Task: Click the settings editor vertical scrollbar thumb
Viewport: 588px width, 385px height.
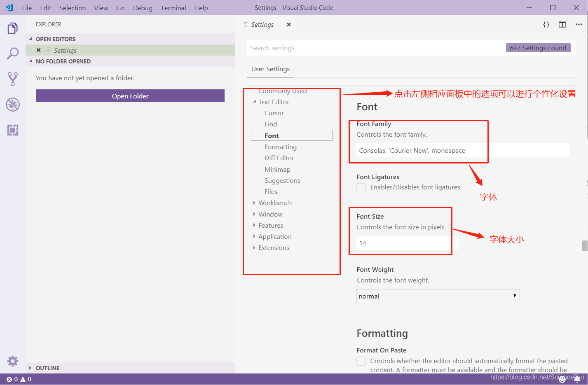Action: (x=585, y=245)
